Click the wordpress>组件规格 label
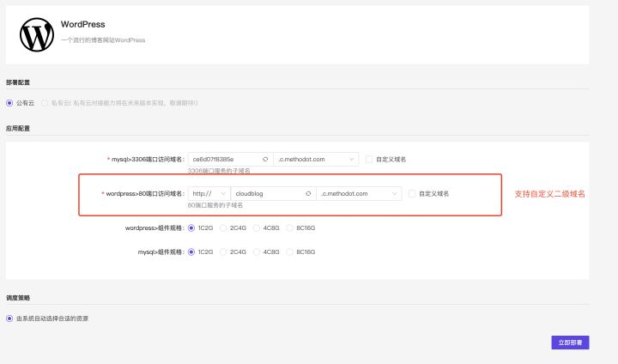618x364 pixels. [x=154, y=228]
